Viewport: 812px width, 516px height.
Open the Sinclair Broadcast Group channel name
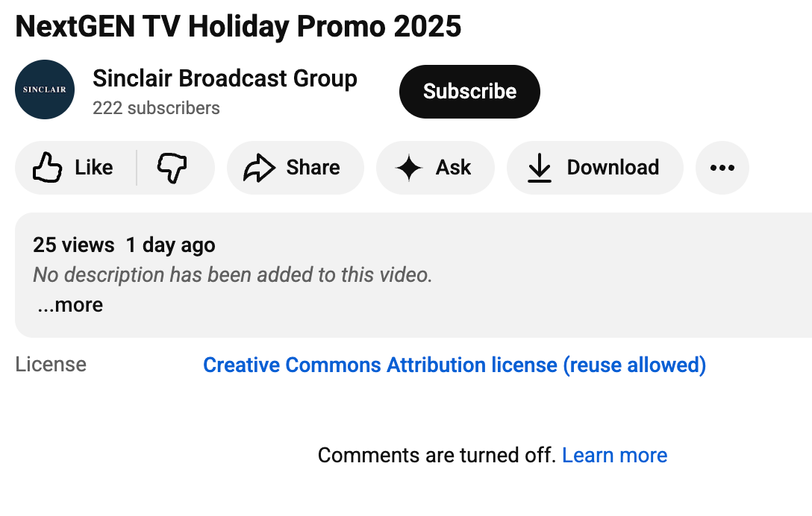225,79
